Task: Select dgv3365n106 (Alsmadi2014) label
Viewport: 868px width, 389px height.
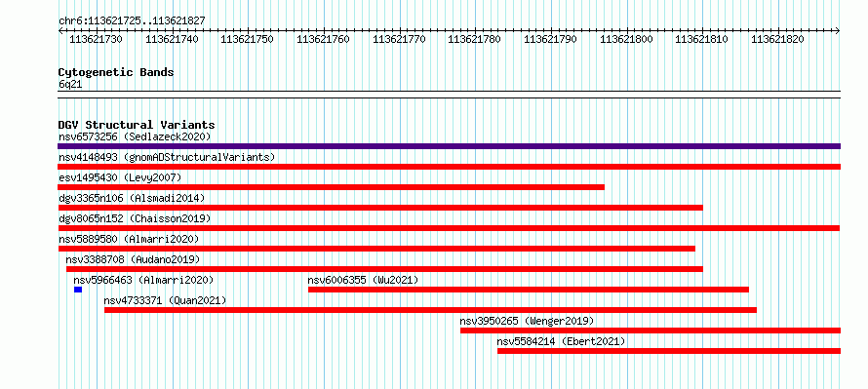Action: tap(132, 198)
